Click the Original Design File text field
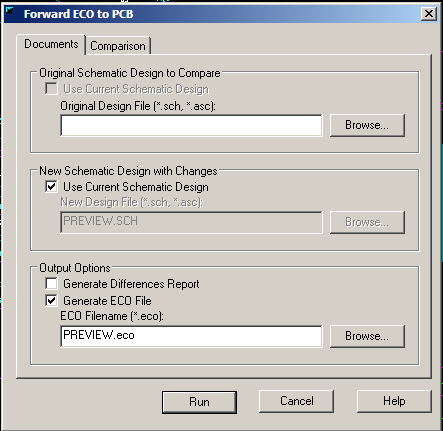Viewport: 443px width, 431px height. click(x=191, y=125)
